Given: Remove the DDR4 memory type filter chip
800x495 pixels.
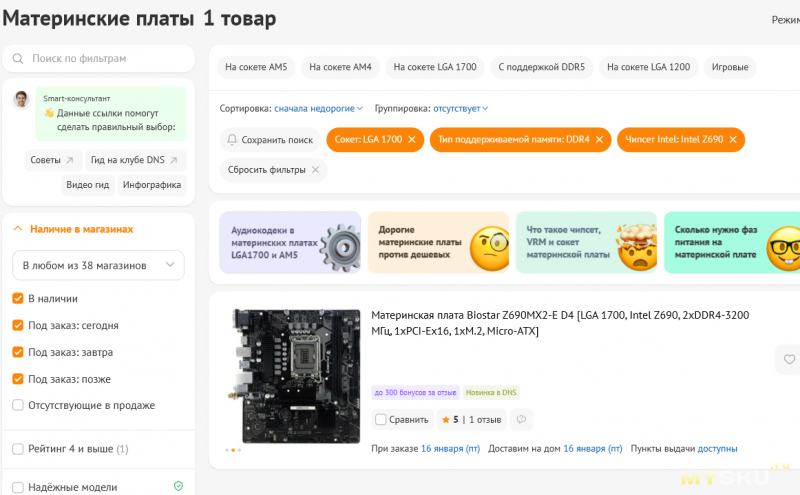Looking at the screenshot, I should (599, 140).
